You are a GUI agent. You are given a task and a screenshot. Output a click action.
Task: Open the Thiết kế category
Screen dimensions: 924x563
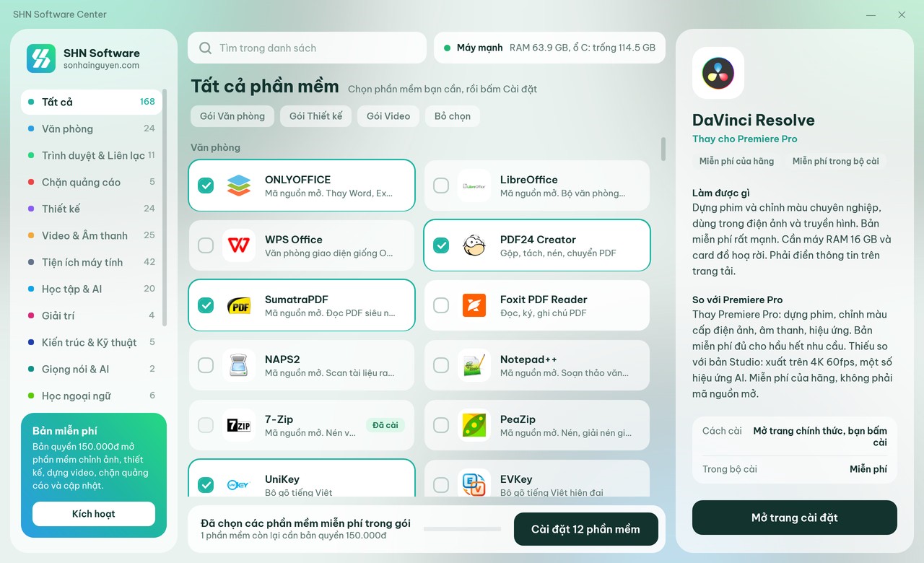[x=92, y=209]
